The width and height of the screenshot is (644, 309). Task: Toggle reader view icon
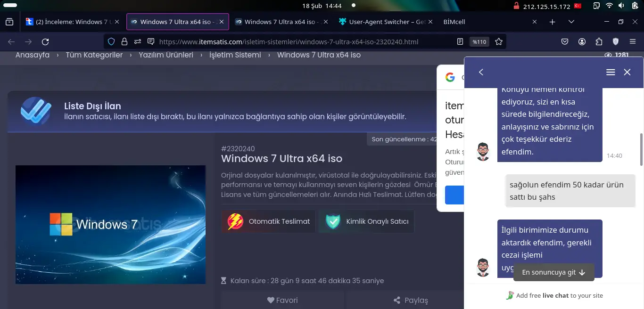(x=460, y=41)
